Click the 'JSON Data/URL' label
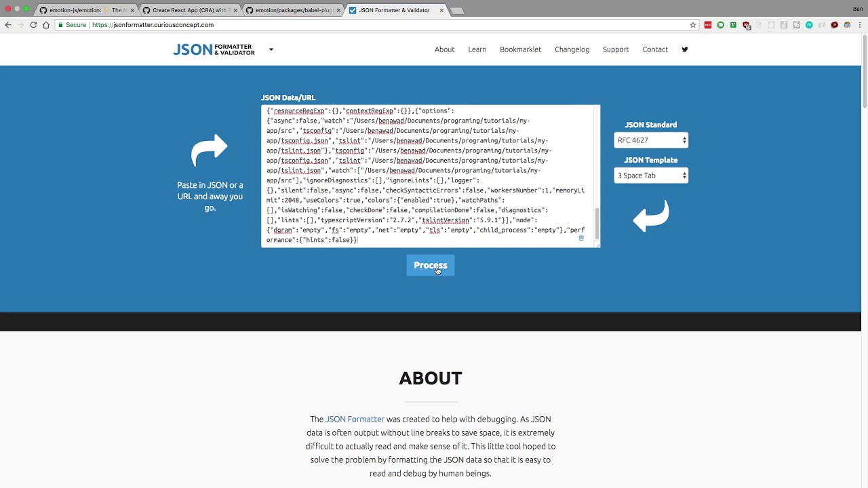Screen dimensions: 868x488 288,98
